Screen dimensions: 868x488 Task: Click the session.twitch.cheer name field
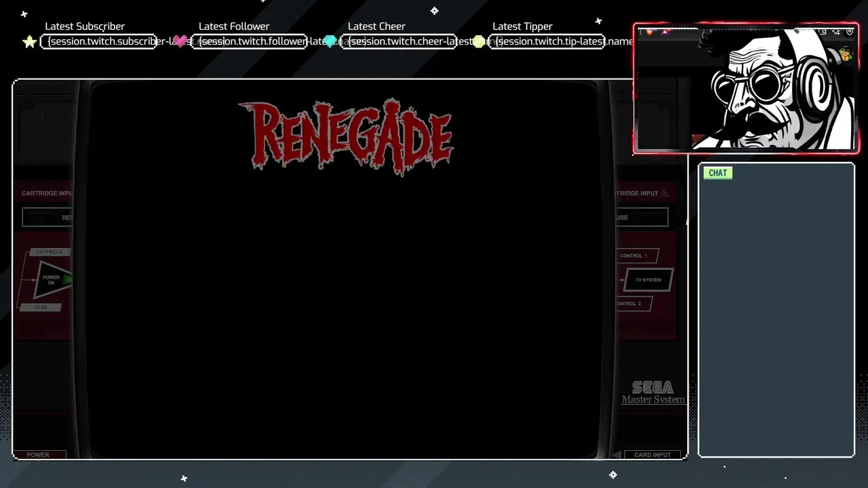[398, 41]
